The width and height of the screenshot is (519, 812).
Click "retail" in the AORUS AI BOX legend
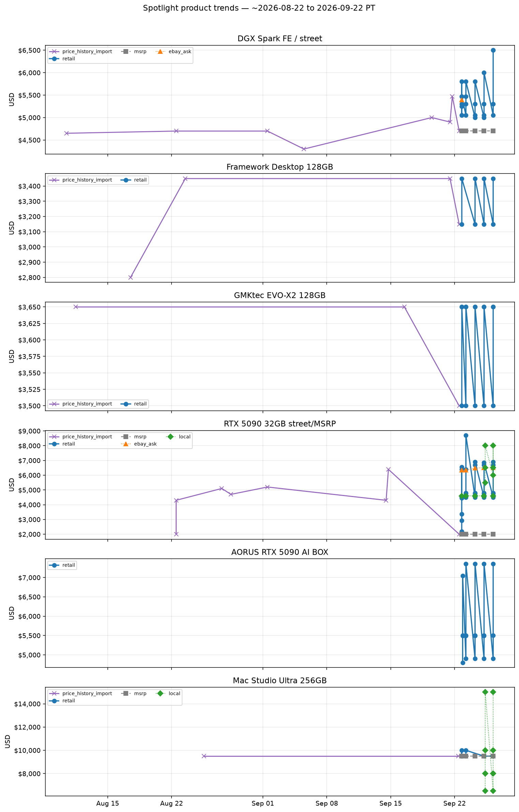point(69,565)
